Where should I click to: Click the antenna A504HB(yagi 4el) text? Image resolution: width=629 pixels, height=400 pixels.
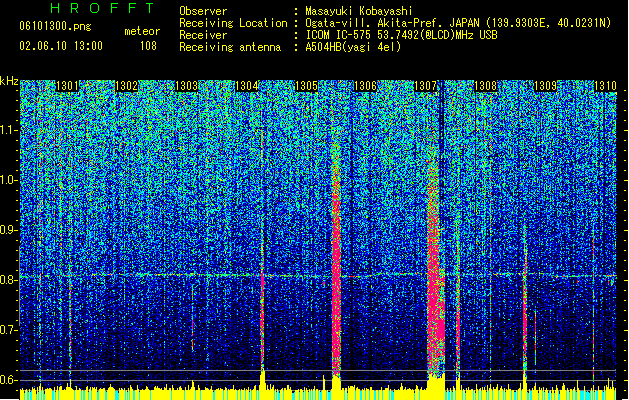(x=353, y=47)
